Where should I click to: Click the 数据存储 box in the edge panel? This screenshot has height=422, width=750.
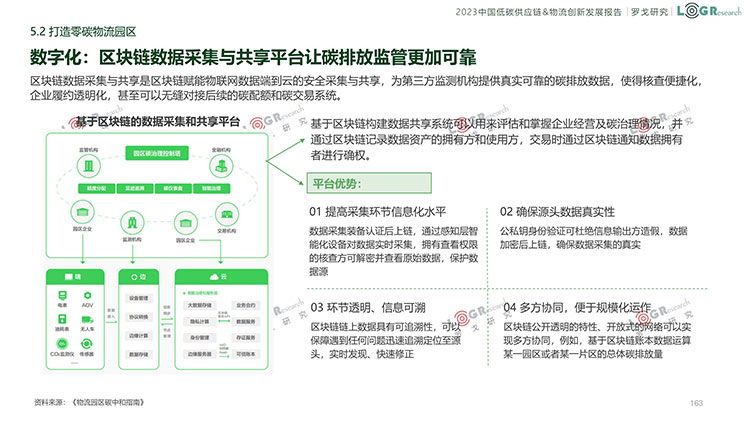click(x=138, y=354)
